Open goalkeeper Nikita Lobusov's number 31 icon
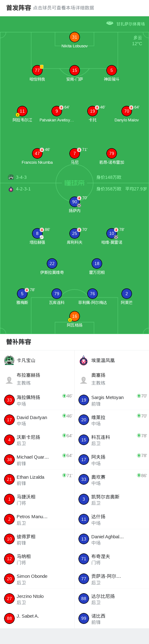This screenshot has width=149, height=644. pyautogui.click(x=74, y=37)
